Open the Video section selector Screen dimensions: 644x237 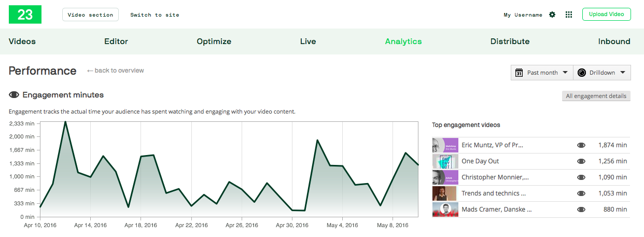(90, 15)
